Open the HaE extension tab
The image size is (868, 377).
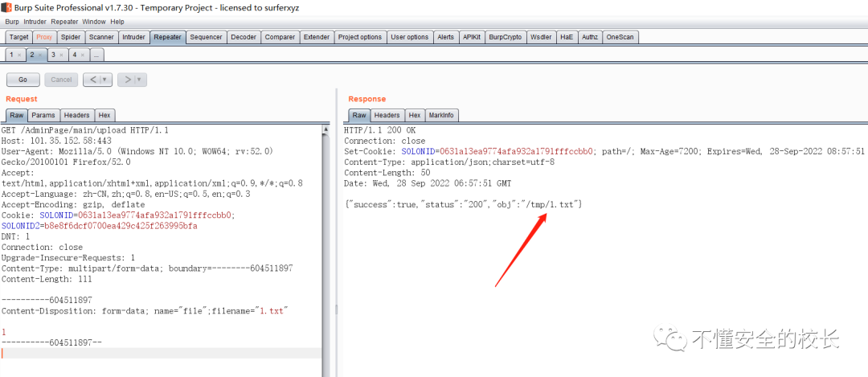click(567, 37)
